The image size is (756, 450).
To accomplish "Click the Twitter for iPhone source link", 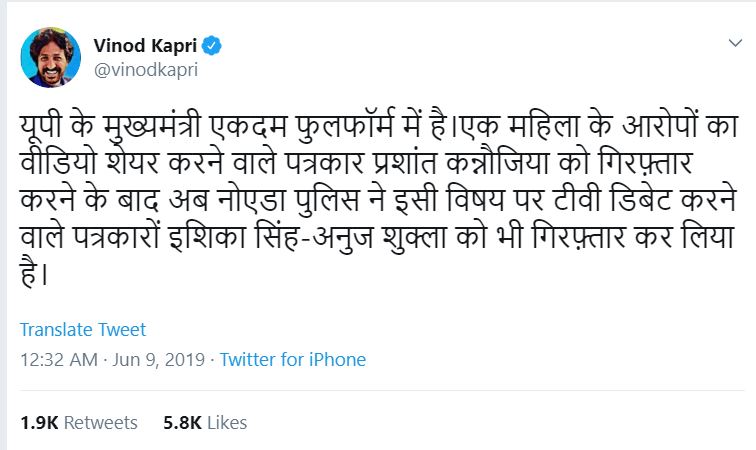I will (293, 359).
